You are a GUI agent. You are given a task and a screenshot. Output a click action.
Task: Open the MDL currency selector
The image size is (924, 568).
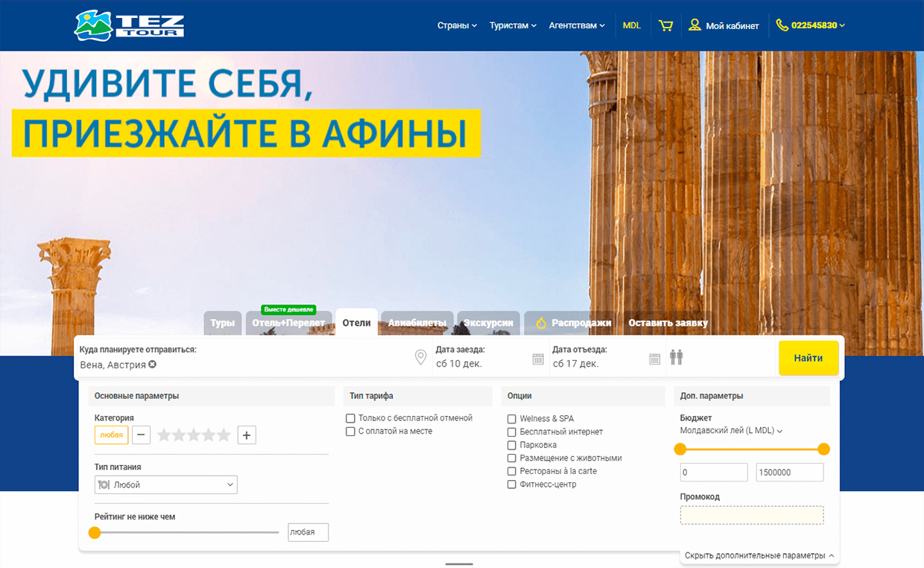point(632,25)
